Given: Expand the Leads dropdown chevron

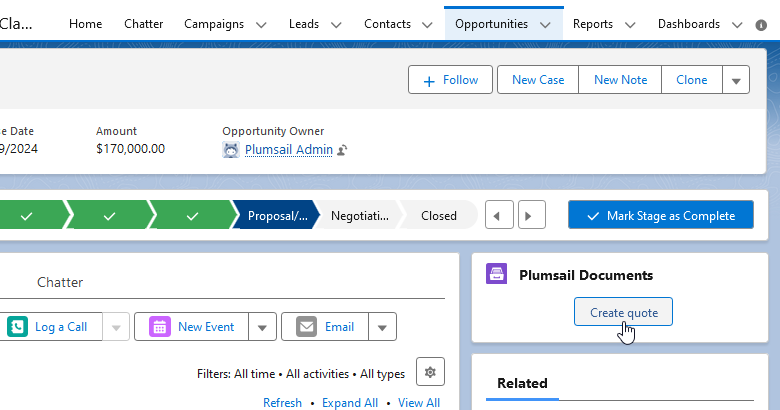Looking at the screenshot, I should point(336,25).
